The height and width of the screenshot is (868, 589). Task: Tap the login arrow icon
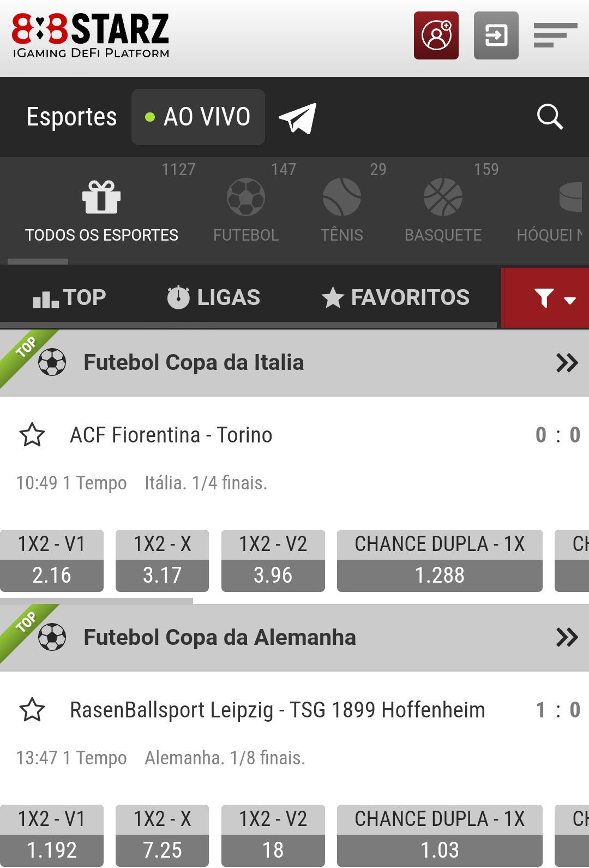click(496, 35)
